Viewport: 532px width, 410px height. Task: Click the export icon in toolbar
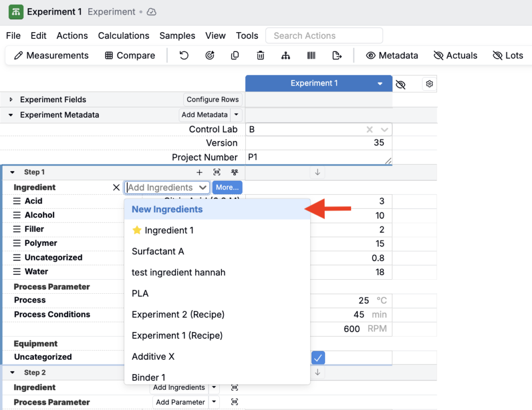point(337,56)
